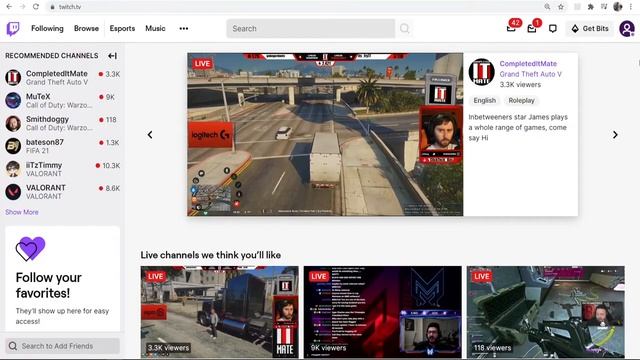Click MuTeX avatar in sidebar
This screenshot has width=640, height=360.
click(13, 100)
